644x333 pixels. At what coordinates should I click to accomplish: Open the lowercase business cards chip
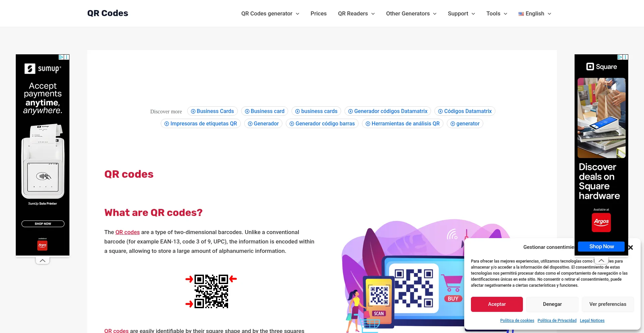pyautogui.click(x=316, y=111)
